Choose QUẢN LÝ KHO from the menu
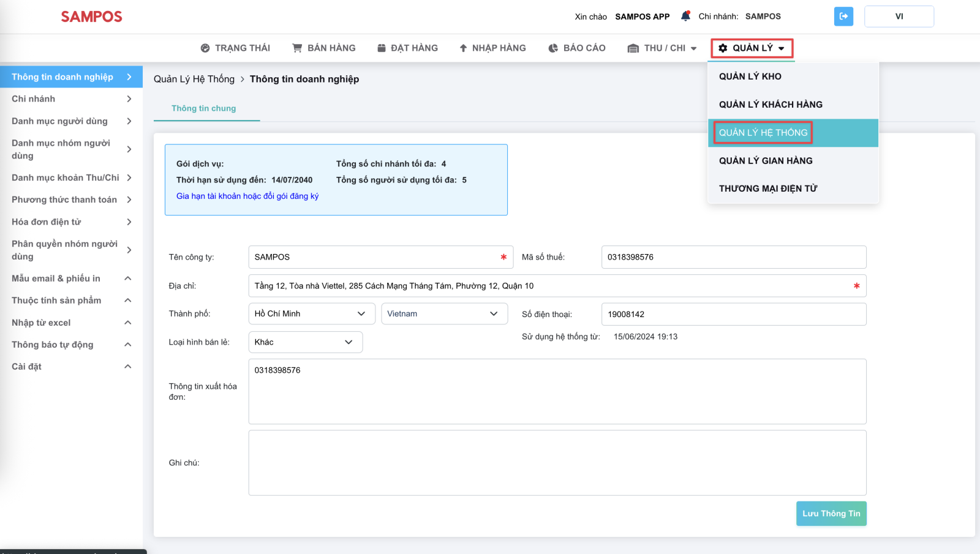This screenshot has height=554, width=980. pyautogui.click(x=793, y=77)
